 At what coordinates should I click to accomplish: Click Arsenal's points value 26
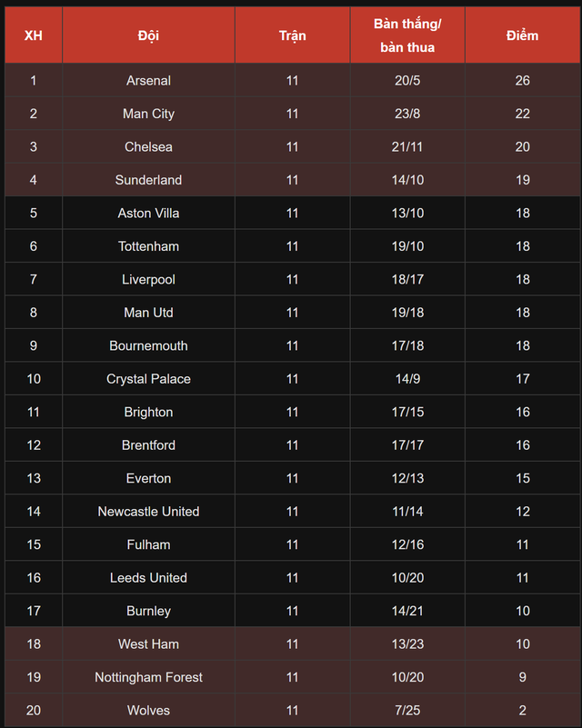click(522, 80)
